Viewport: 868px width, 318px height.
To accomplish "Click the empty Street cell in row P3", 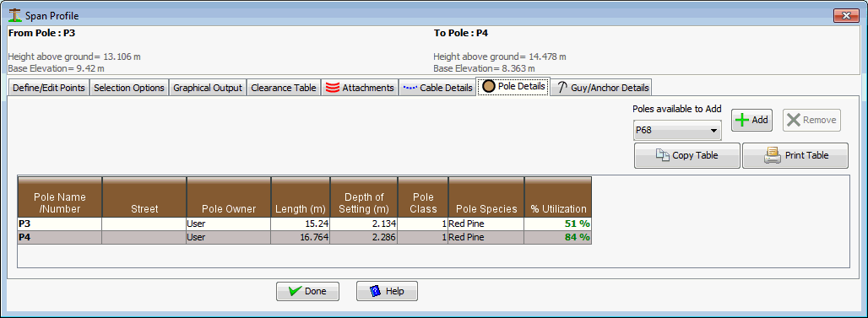I will click(x=144, y=224).
